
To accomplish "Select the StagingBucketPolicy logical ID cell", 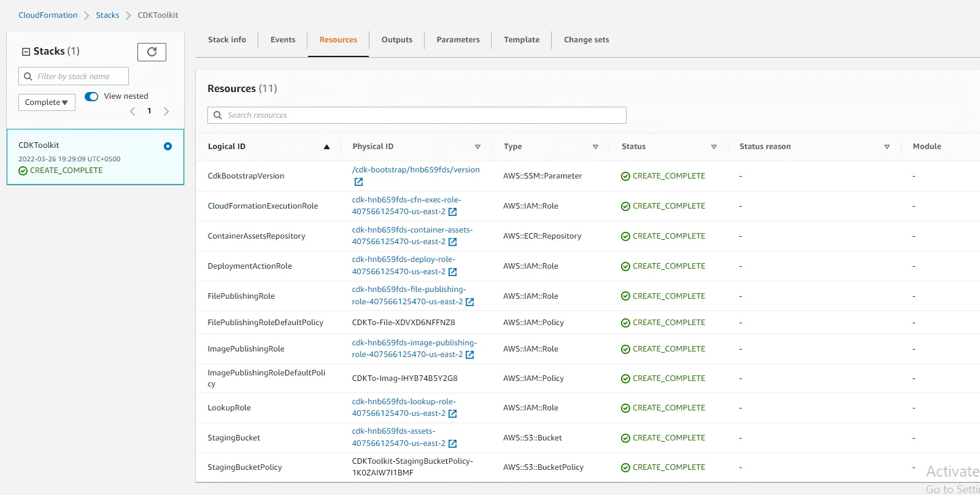I will pos(245,467).
